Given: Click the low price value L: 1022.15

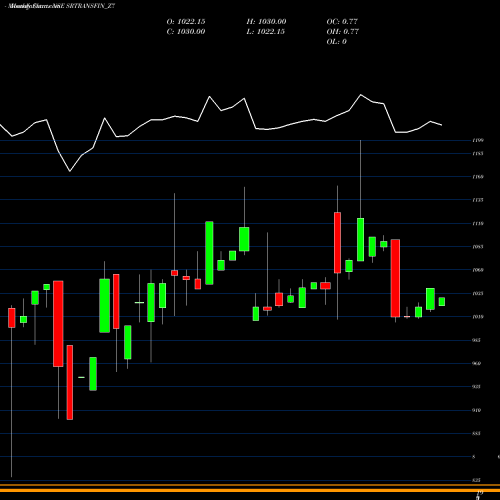Looking at the screenshot, I should tap(266, 32).
